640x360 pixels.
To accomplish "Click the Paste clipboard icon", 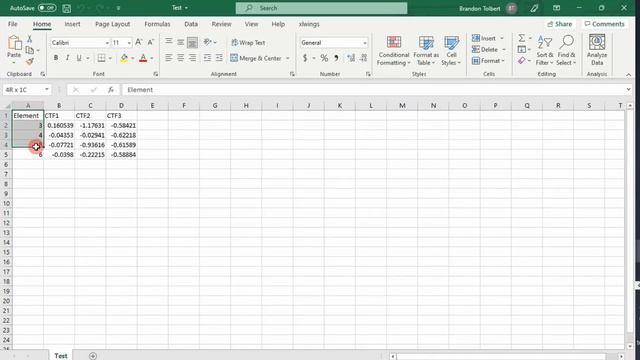I will (x=14, y=42).
